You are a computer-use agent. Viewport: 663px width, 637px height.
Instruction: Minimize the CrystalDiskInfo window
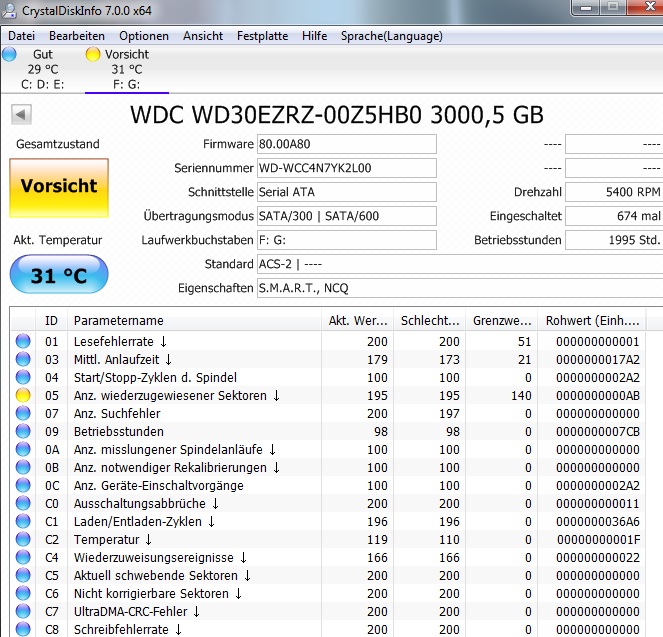[x=586, y=8]
